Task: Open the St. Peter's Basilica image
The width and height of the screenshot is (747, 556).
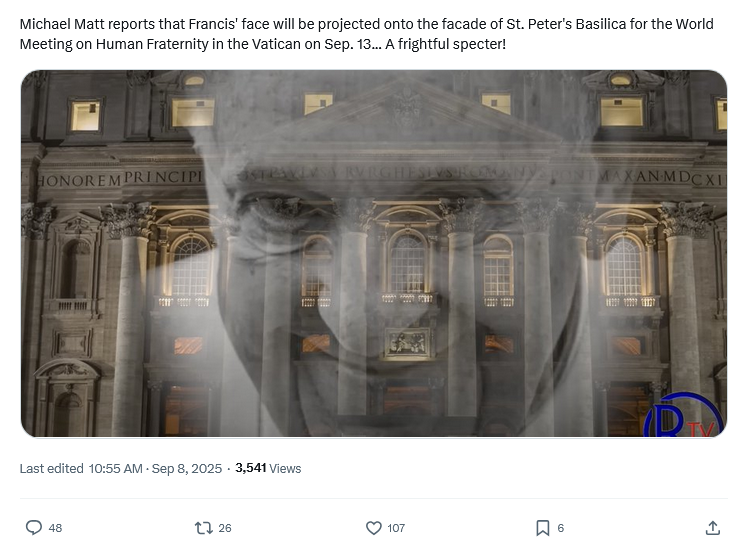Action: [374, 253]
